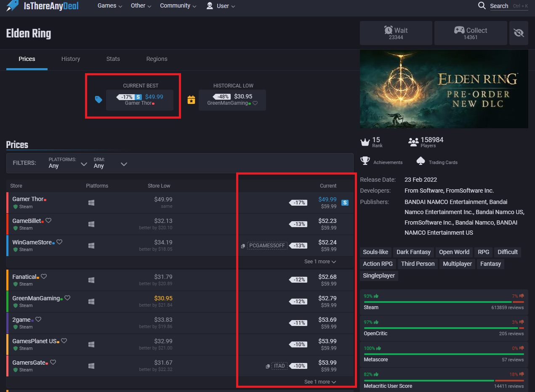Click the Current Best $49.99 box
Screen dimensions: 535x392
coord(140,100)
